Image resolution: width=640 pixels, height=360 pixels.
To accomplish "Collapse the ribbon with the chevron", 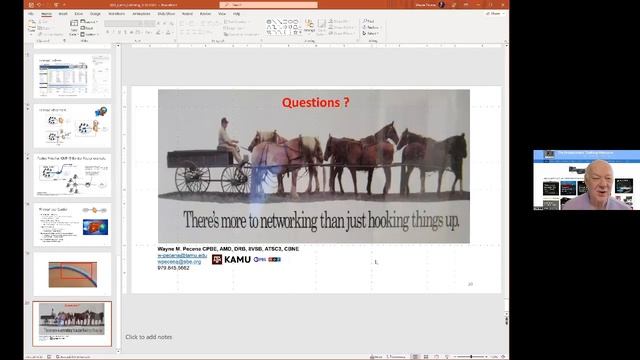I will (x=505, y=41).
